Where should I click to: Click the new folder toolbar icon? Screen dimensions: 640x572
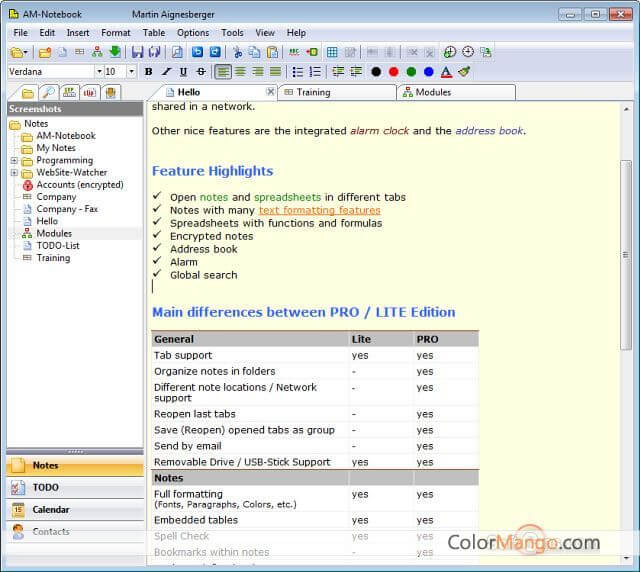44,52
